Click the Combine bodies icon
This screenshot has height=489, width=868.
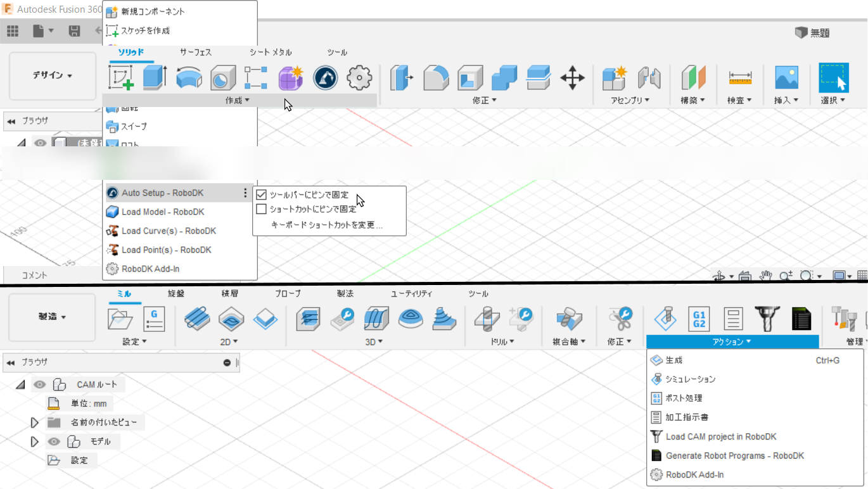click(x=504, y=78)
